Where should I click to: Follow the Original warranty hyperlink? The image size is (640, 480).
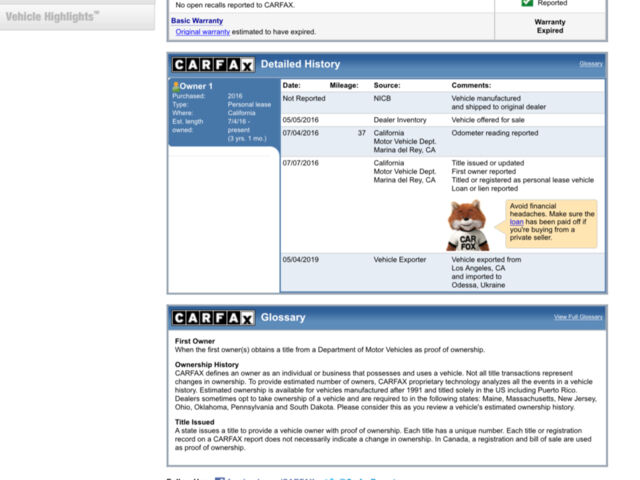[202, 31]
